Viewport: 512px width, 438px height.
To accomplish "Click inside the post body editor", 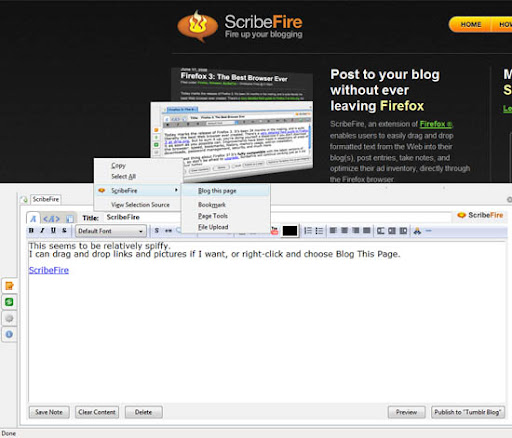I will [267, 321].
